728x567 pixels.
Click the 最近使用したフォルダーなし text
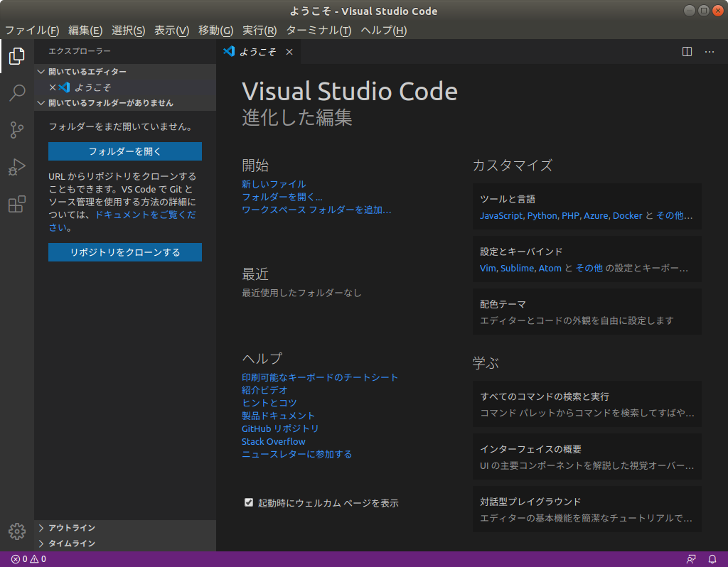pos(301,293)
